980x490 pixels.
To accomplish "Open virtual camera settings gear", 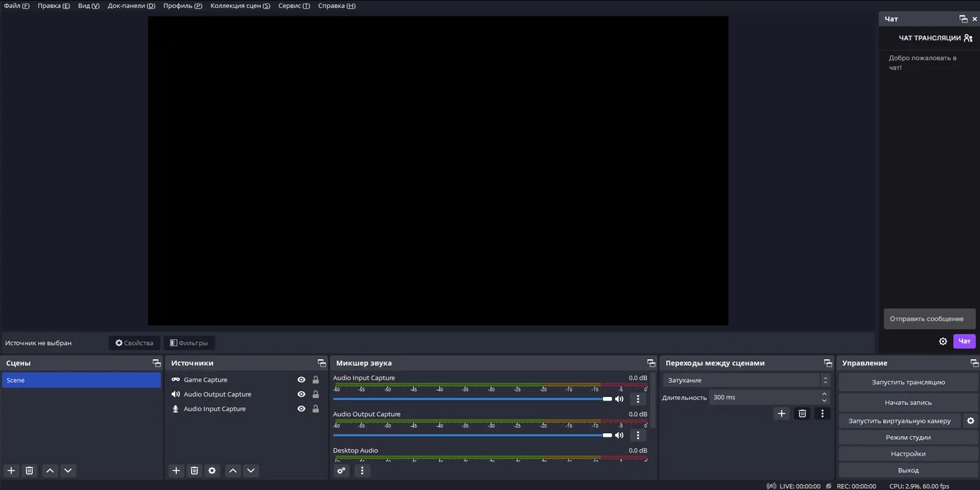I will [970, 421].
